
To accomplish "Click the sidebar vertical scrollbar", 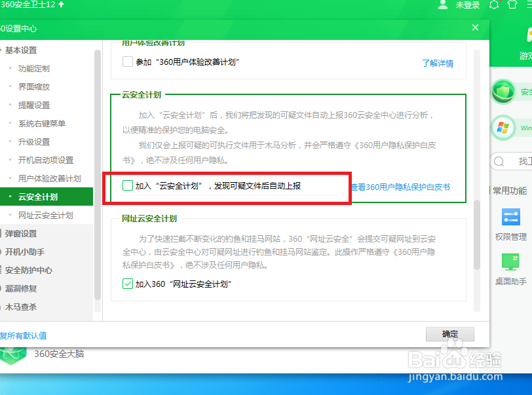I will coord(98,175).
